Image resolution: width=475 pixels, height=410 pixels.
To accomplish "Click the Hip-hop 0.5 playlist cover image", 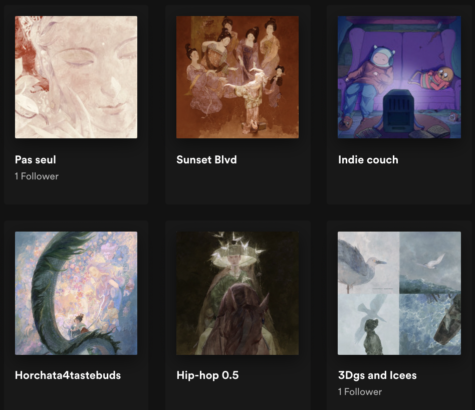I will coord(237,293).
